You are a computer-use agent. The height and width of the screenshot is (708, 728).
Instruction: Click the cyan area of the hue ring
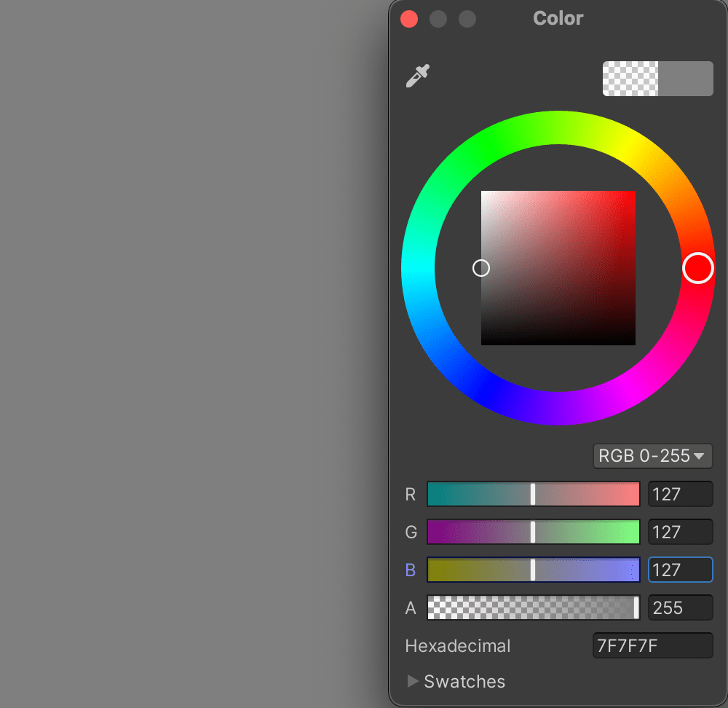[418, 270]
